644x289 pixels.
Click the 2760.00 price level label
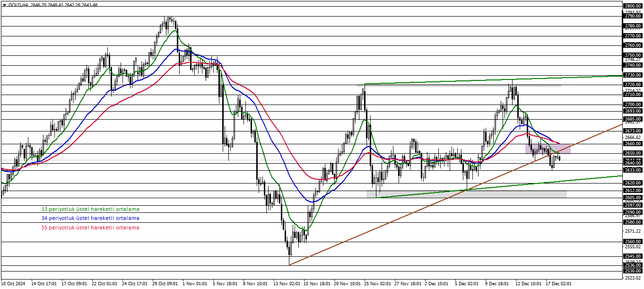pos(633,45)
